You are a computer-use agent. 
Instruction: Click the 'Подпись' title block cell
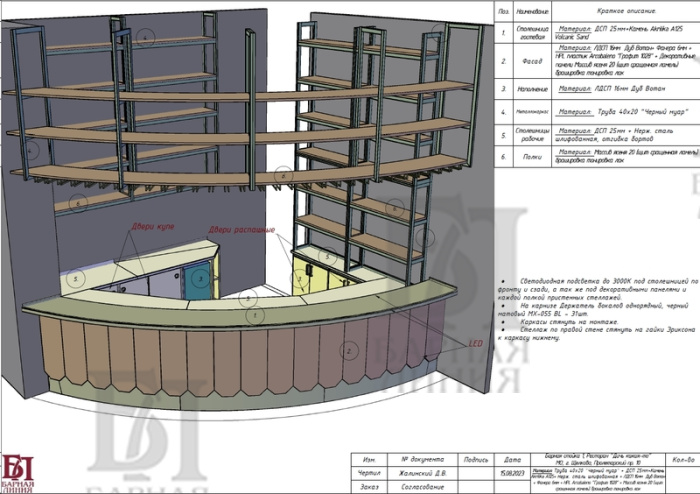click(x=476, y=460)
